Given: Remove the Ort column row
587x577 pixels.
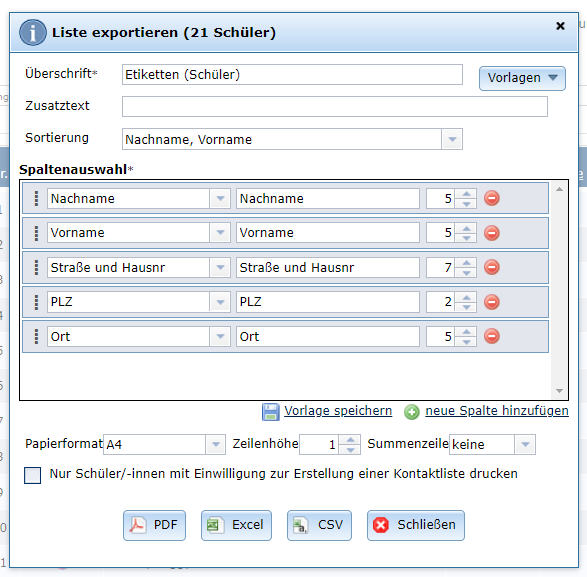Looking at the screenshot, I should tap(492, 336).
